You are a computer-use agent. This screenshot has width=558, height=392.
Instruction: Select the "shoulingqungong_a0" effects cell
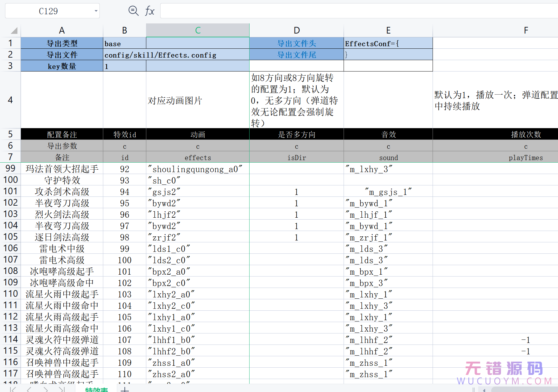[198, 169]
